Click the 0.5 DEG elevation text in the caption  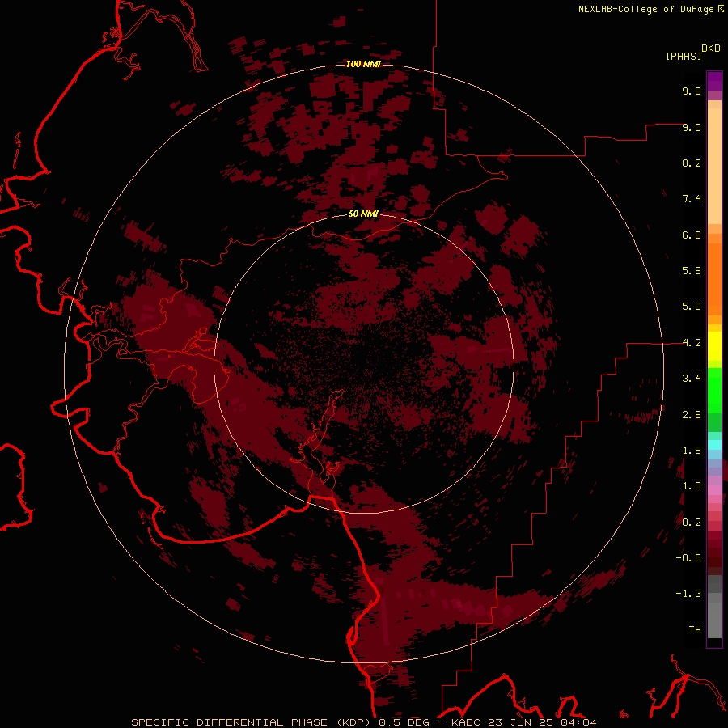pos(402,722)
